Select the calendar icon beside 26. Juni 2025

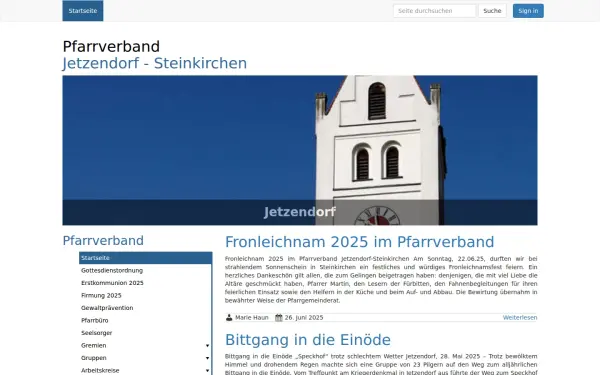pos(279,318)
